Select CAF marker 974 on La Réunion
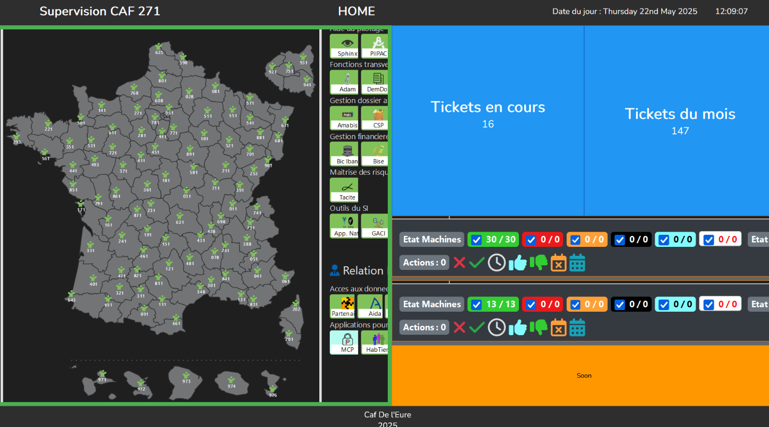Viewport: 769px width, 427px height. (231, 382)
